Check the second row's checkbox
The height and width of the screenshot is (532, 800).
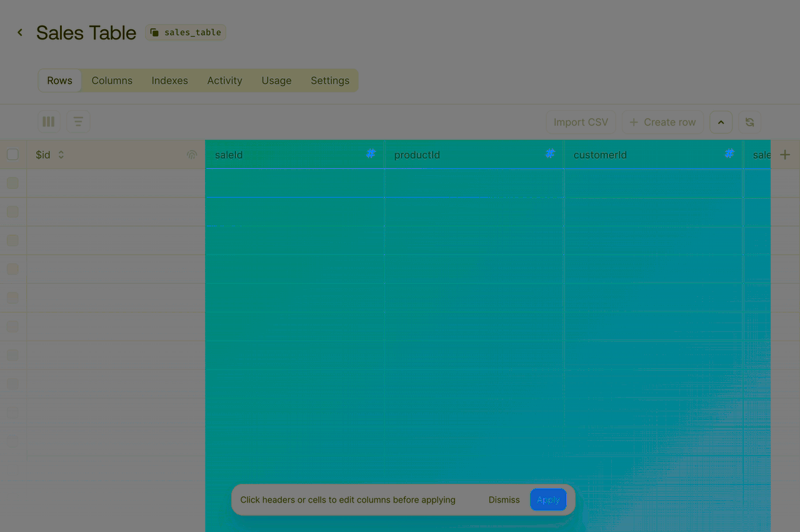click(x=12, y=211)
